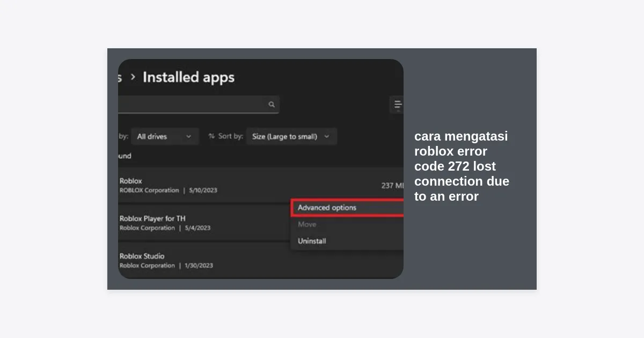Go back via the parent Apps breadcrumb
Screen dimensions: 644x338
[120, 77]
